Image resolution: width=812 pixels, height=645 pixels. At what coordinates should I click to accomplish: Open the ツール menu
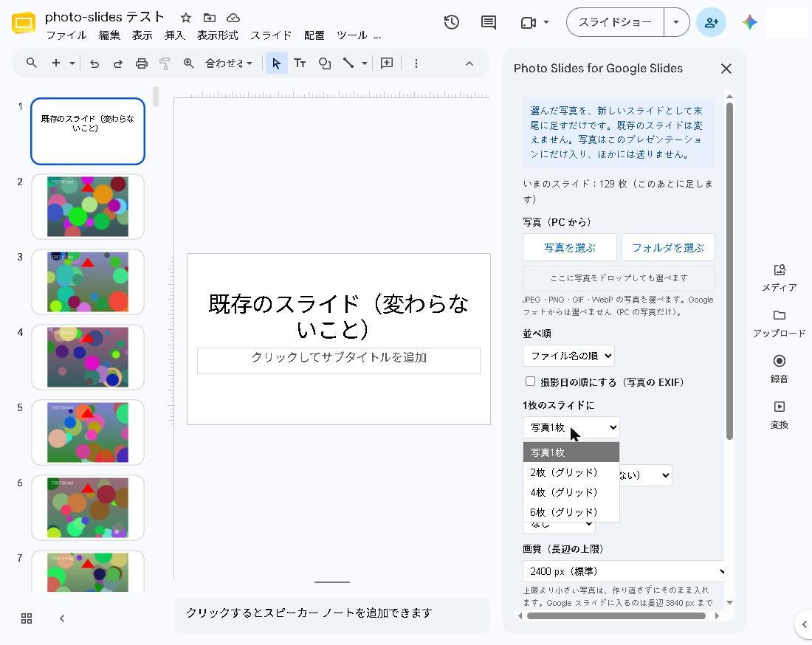click(351, 35)
